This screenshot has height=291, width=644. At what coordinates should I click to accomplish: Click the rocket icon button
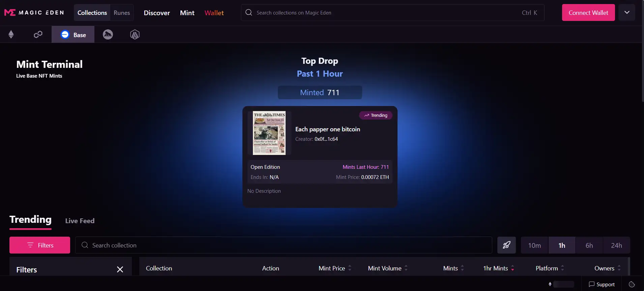[x=506, y=245]
